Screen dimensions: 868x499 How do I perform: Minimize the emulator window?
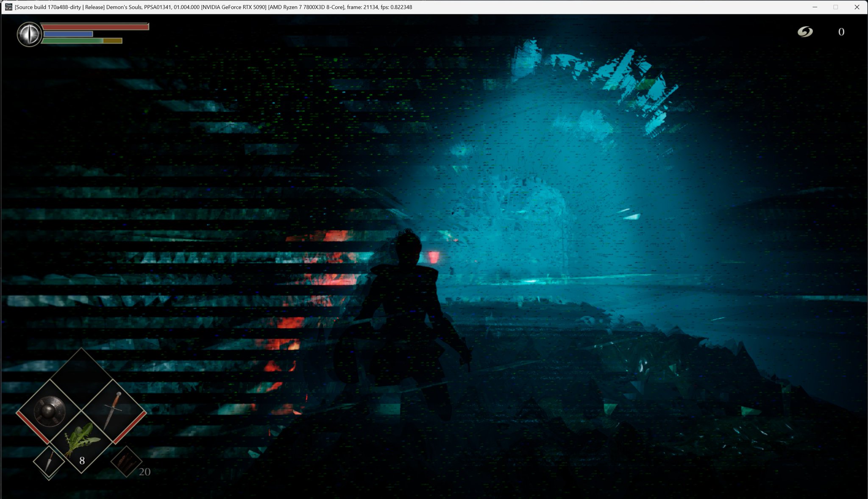(815, 7)
